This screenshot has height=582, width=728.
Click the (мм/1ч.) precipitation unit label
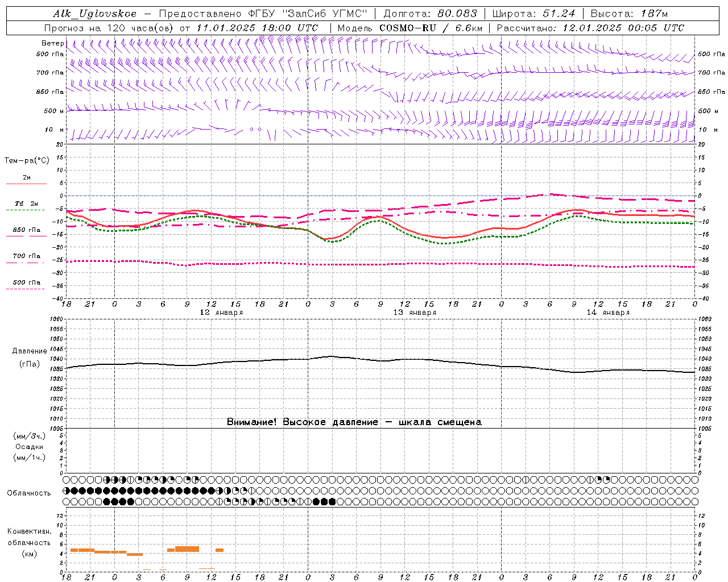click(x=30, y=458)
